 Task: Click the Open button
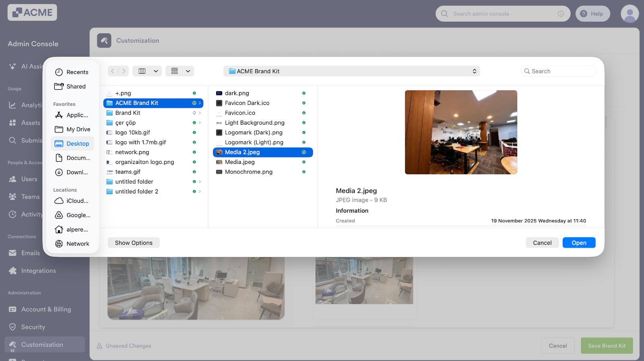(579, 243)
